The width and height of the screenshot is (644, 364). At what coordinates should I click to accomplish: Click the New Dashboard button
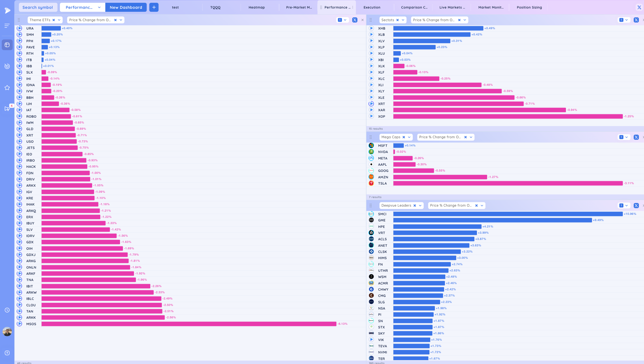pos(126,7)
